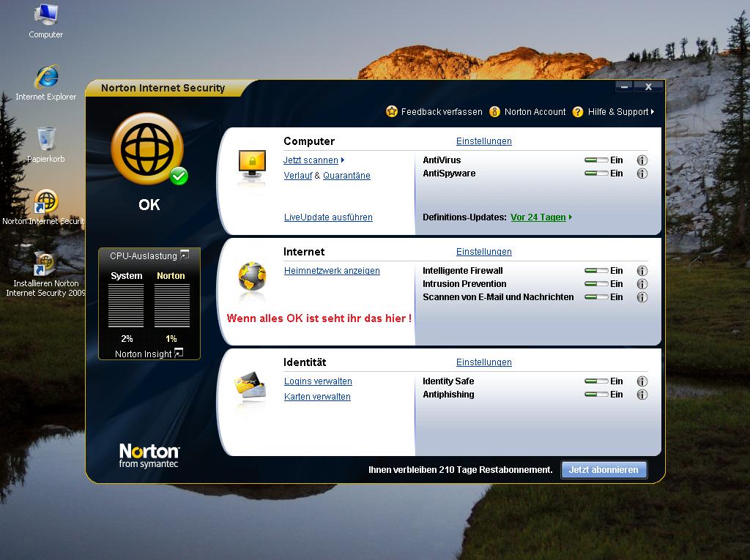Click the CPU-Auslastung heading
750x560 pixels.
pos(144,256)
